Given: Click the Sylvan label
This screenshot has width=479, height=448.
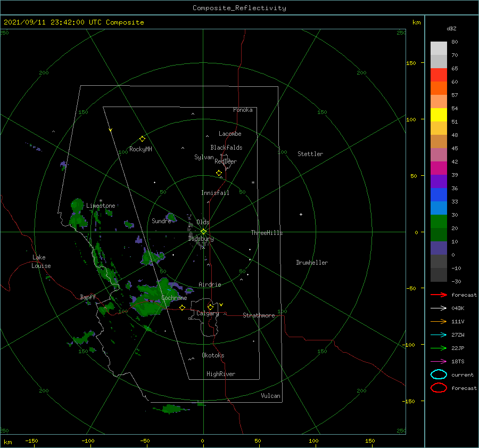Looking at the screenshot, I should coord(204,157).
